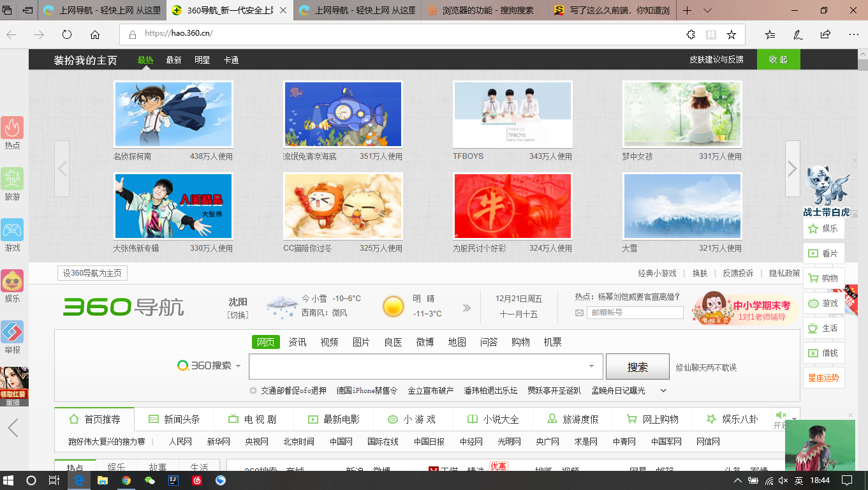Apply the CC猫陪你过冬 skin thumbnail

click(x=342, y=206)
